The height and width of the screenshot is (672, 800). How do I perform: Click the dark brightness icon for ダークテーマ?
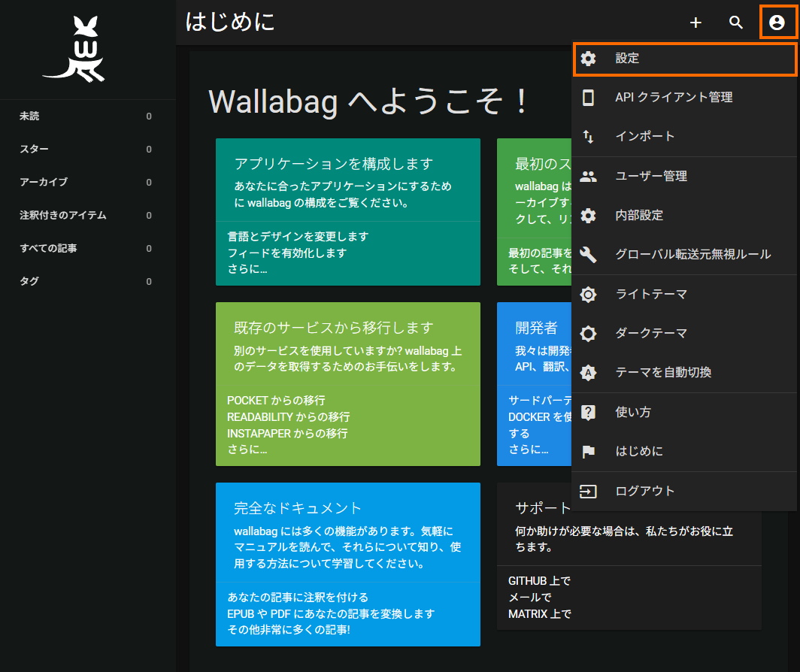click(588, 334)
